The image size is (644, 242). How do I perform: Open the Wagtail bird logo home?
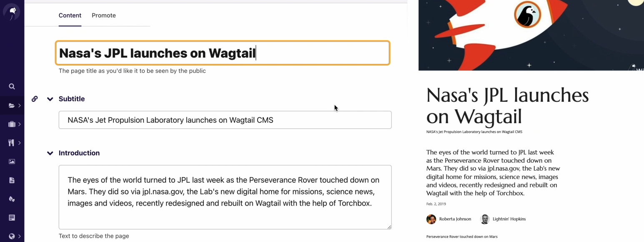point(12,12)
